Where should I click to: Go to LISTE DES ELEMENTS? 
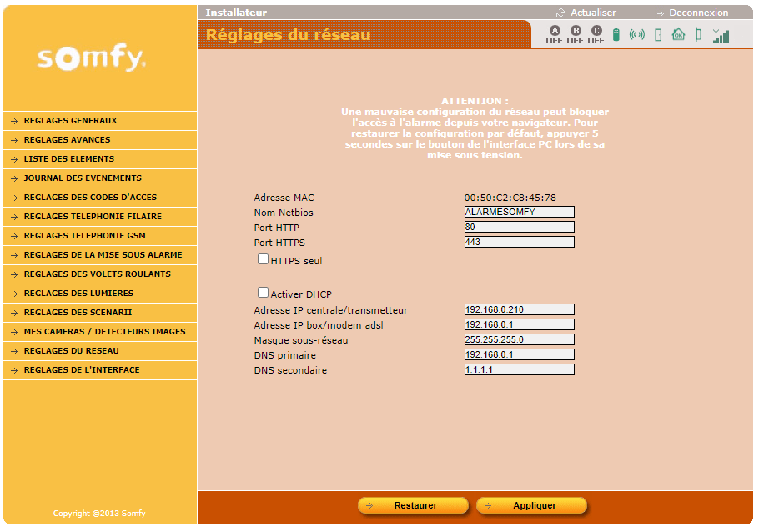100,159
